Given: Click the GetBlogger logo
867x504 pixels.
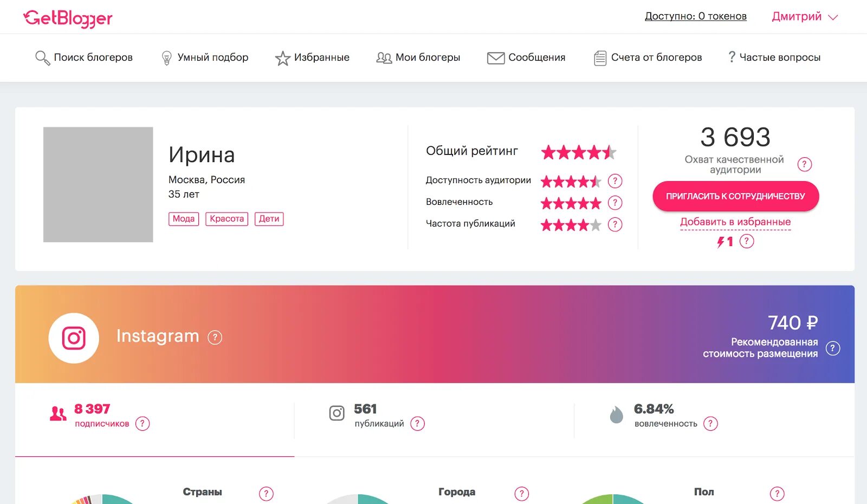Looking at the screenshot, I should [68, 18].
